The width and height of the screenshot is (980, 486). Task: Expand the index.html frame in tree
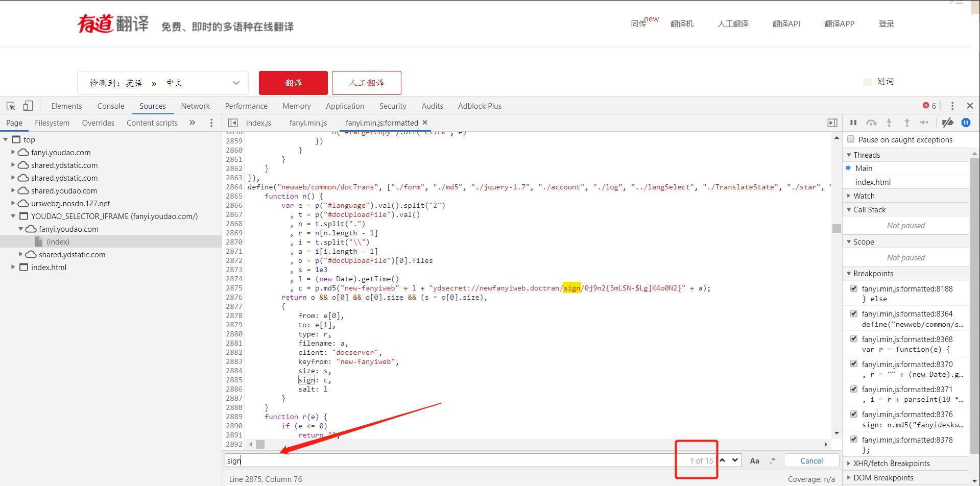click(x=13, y=267)
